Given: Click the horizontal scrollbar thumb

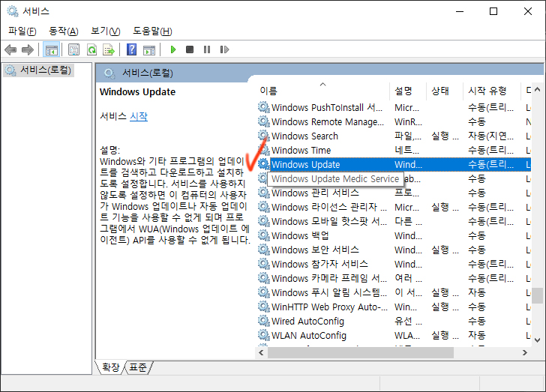Looking at the screenshot, I should 361,353.
